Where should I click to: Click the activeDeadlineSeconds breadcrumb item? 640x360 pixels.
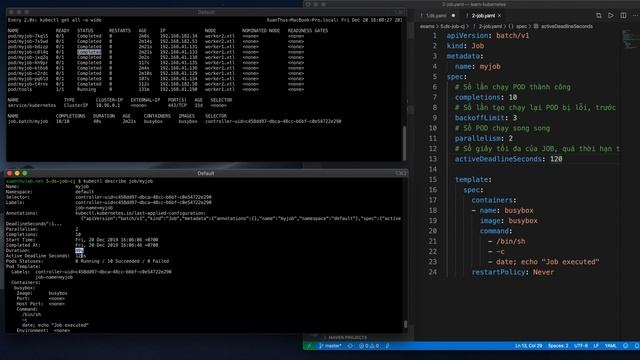567,27
